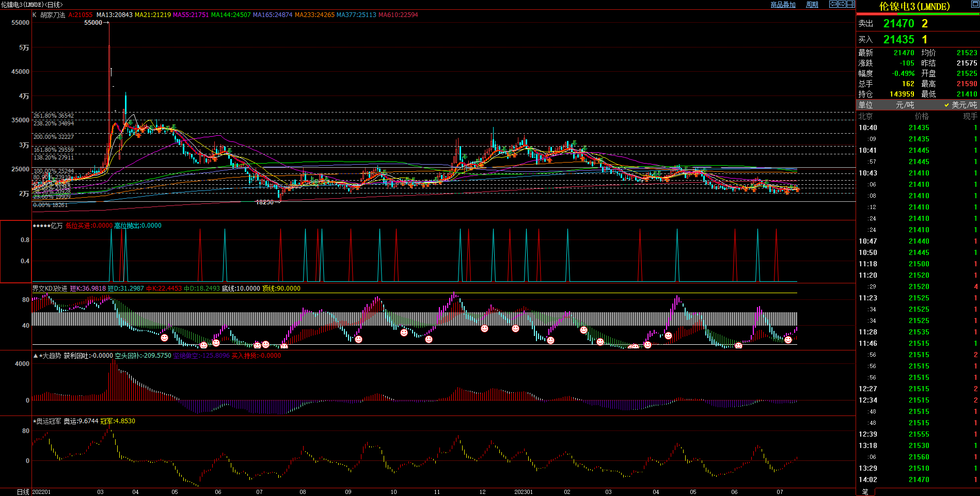Select the 笔 tick tab
This screenshot has width=980, height=496.
tap(865, 492)
